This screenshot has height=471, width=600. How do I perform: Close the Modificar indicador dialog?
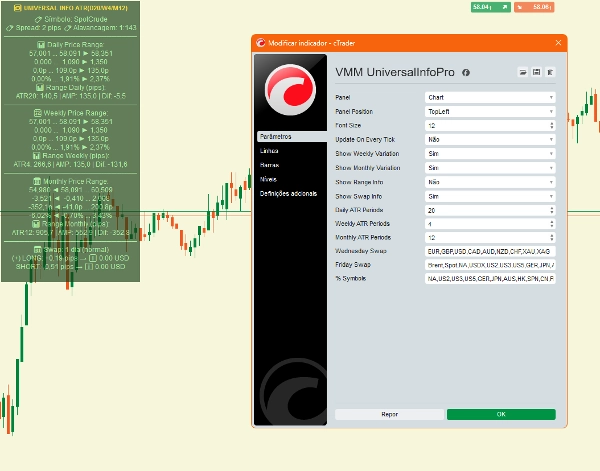point(558,42)
